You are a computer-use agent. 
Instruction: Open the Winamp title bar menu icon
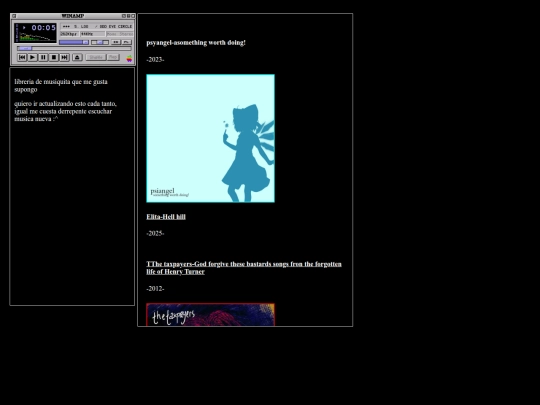coord(14,16)
